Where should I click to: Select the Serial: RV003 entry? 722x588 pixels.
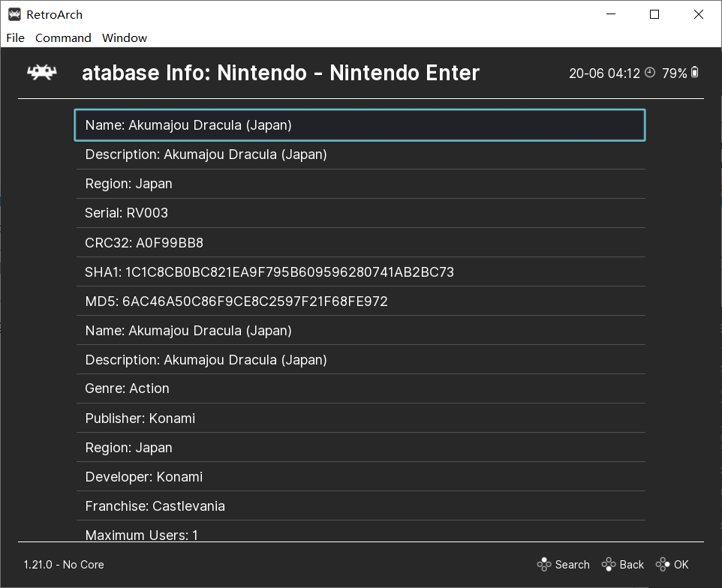click(x=360, y=213)
